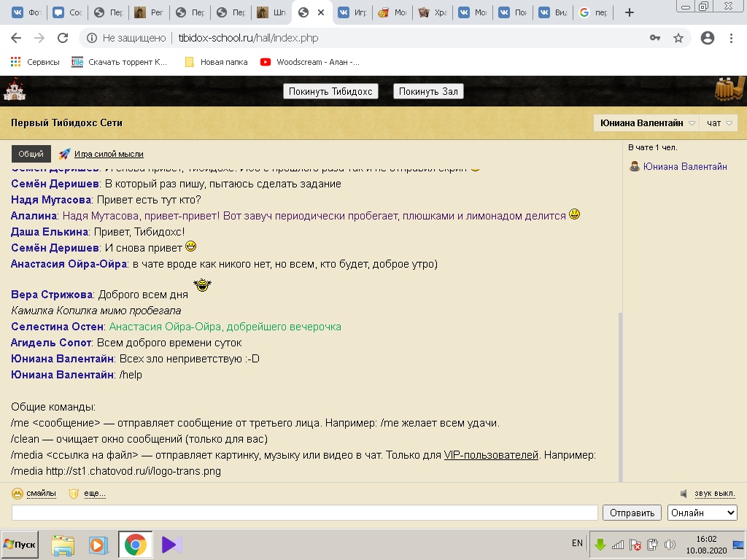Open the смайлы link

(41, 494)
